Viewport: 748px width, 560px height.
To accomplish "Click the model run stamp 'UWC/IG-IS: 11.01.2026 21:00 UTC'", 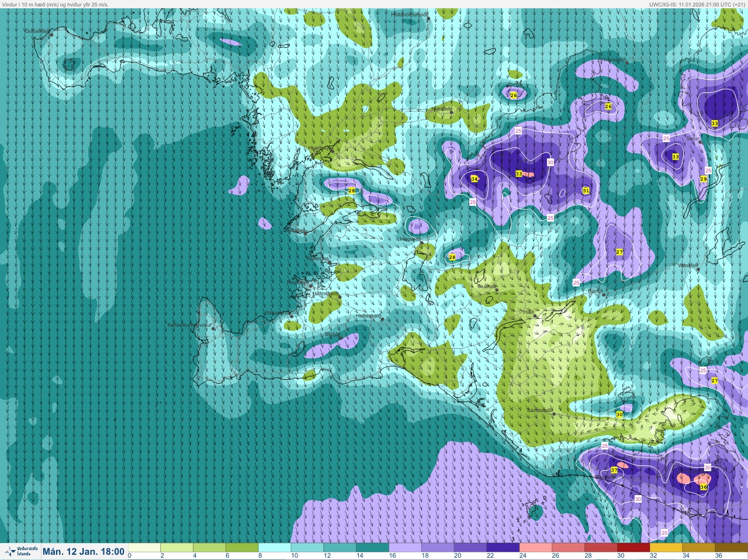I will (689, 4).
